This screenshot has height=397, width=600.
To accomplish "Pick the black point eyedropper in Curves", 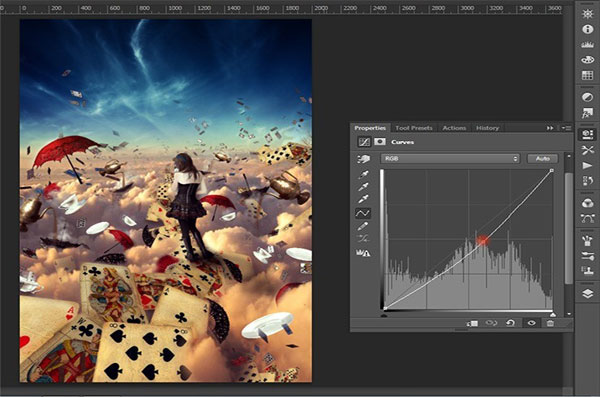I will pos(363,175).
